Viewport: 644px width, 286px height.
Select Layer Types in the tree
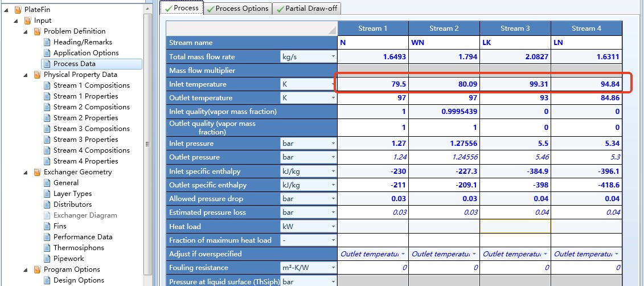pos(72,194)
